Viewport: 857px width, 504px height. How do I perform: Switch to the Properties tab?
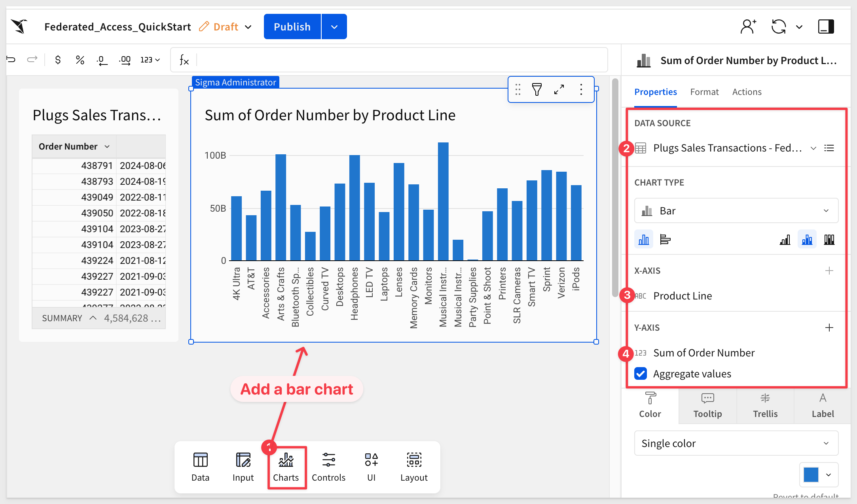(656, 92)
